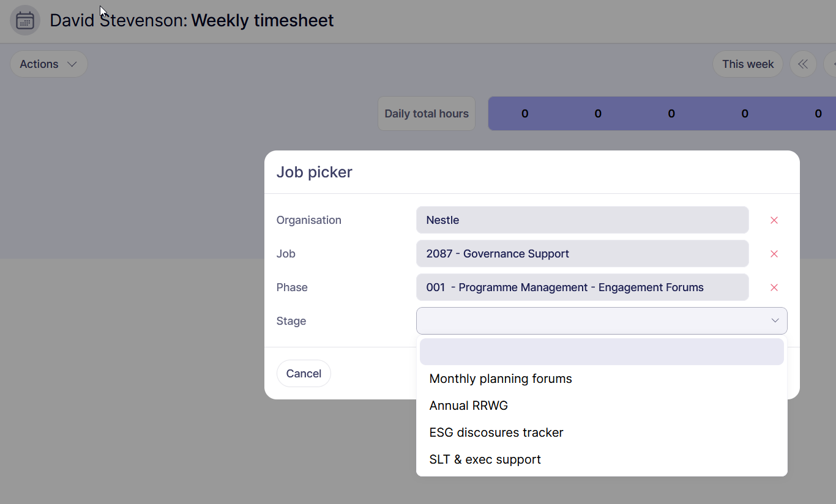Remove the selected Job with red X
836x504 pixels.
[774, 254]
